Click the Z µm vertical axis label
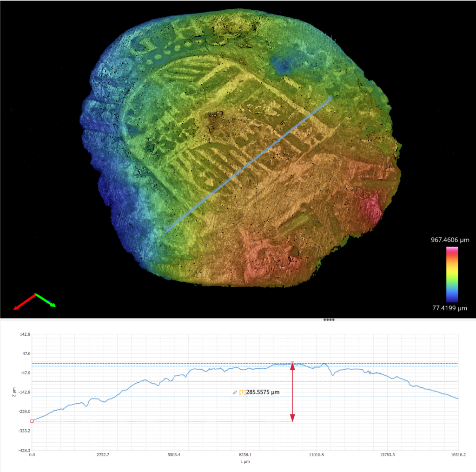This screenshot has width=476, height=472. tap(14, 392)
